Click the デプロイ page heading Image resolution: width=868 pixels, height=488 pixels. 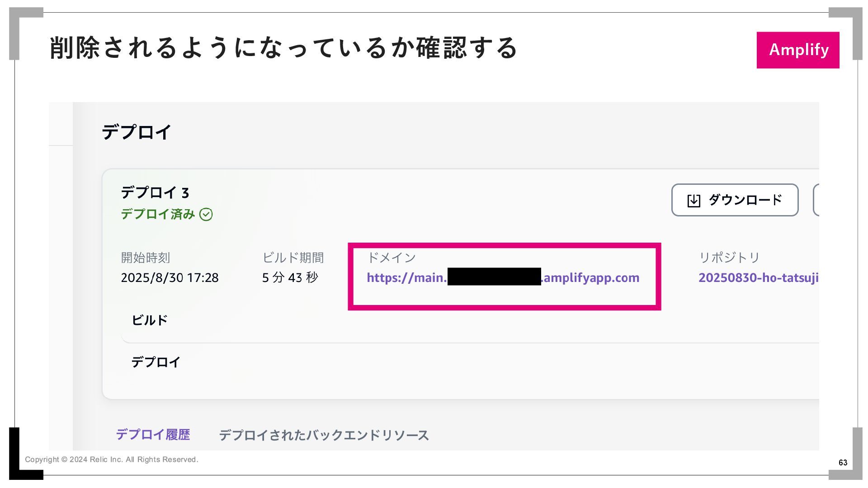tap(136, 132)
